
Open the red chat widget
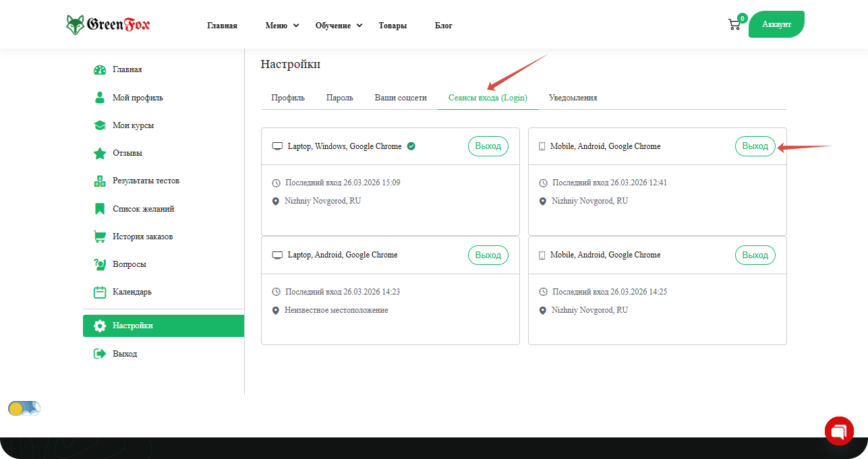pyautogui.click(x=839, y=431)
